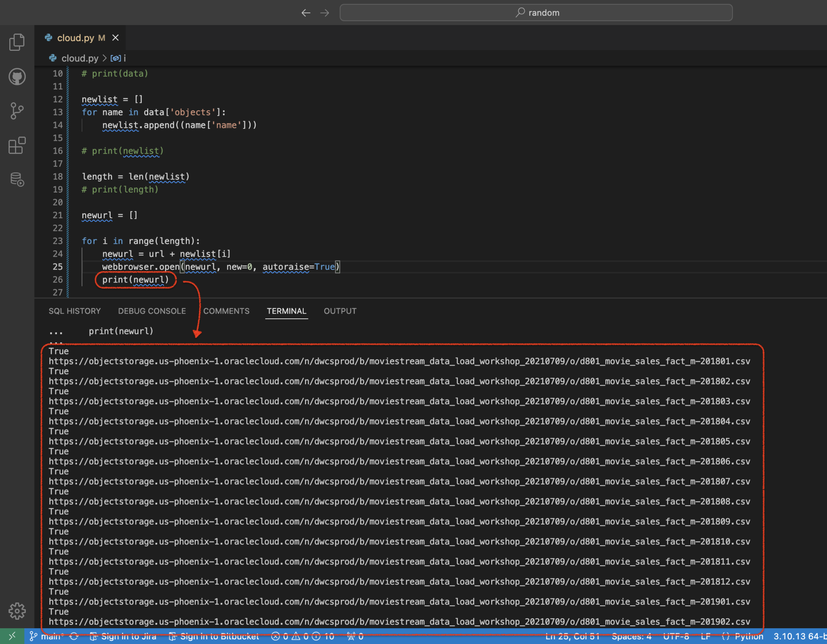Expand the cloud.py breadcrumb chevron
The image size is (827, 644).
(104, 58)
